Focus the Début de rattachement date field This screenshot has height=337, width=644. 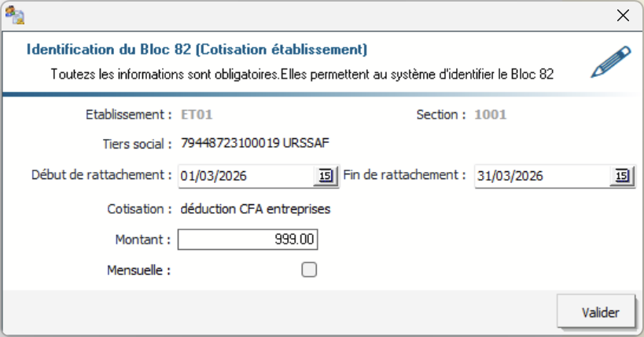pyautogui.click(x=245, y=176)
